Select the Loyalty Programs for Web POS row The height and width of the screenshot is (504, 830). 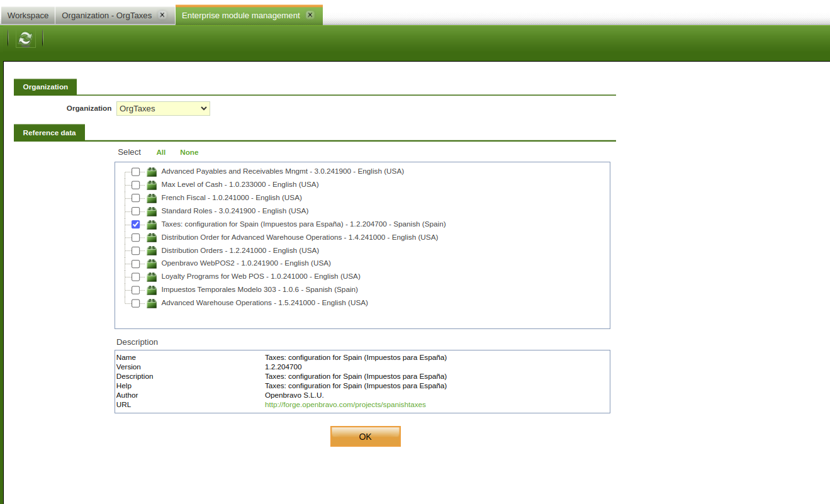pyautogui.click(x=261, y=276)
